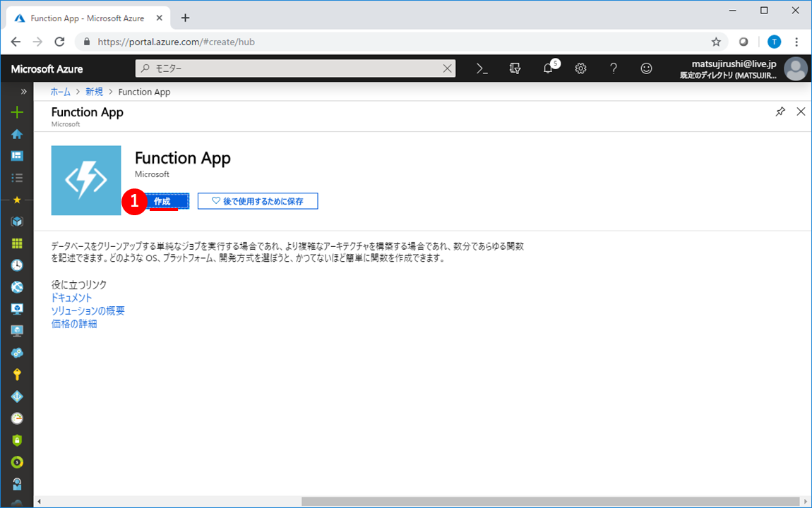Open the Monitor gauge icon in sidebar

(17, 418)
